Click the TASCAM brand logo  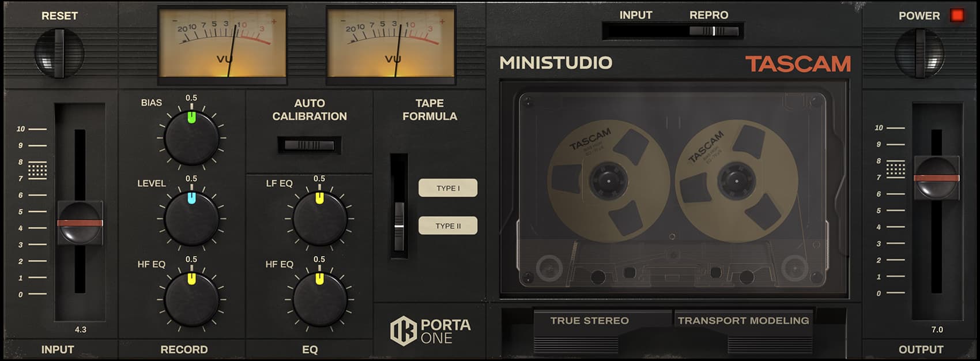point(798,63)
